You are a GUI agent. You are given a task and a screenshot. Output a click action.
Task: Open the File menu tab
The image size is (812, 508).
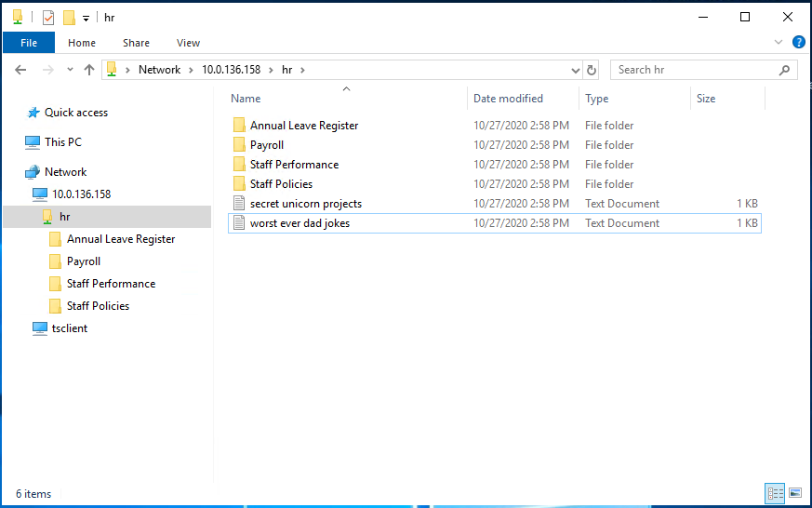[29, 43]
